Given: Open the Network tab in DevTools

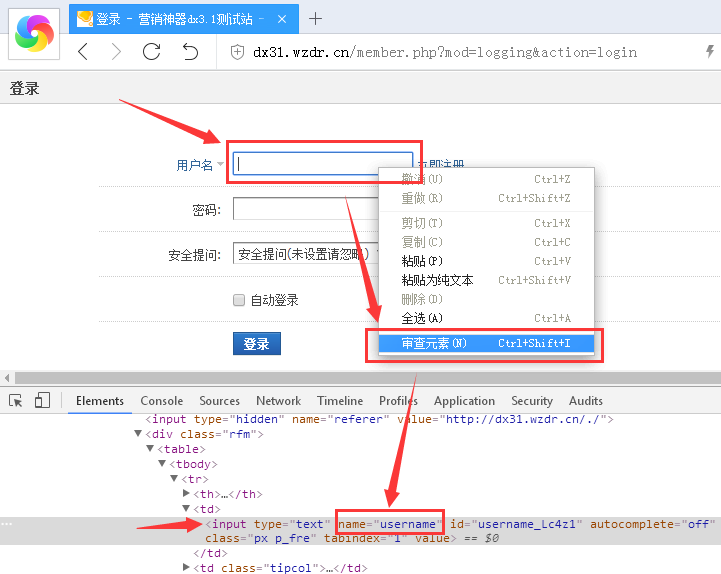Looking at the screenshot, I should click(x=278, y=401).
